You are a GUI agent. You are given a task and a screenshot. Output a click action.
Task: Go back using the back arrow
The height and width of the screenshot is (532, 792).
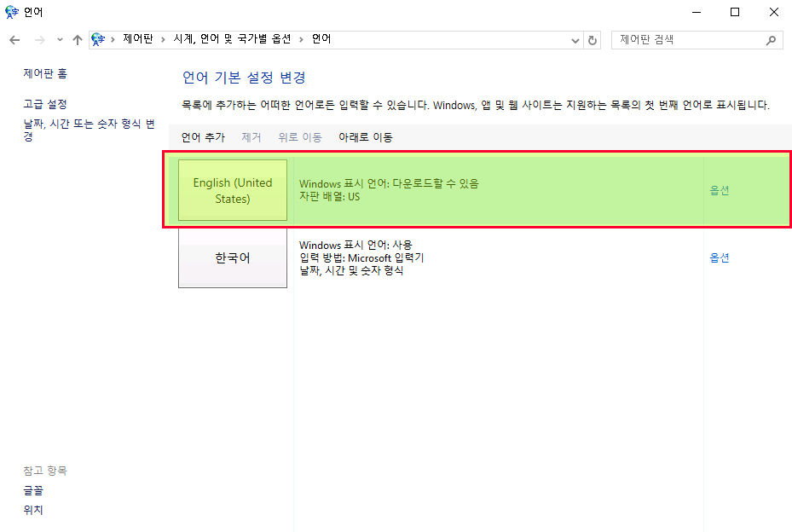pyautogui.click(x=14, y=40)
